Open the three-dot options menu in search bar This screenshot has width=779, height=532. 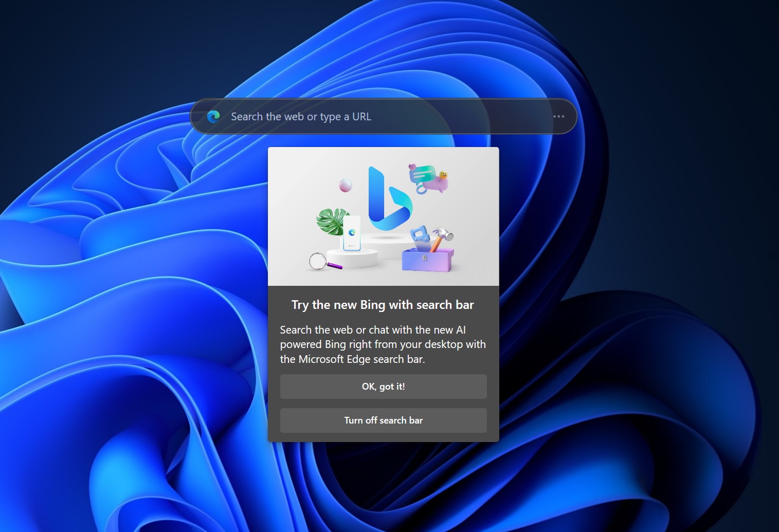pyautogui.click(x=558, y=117)
